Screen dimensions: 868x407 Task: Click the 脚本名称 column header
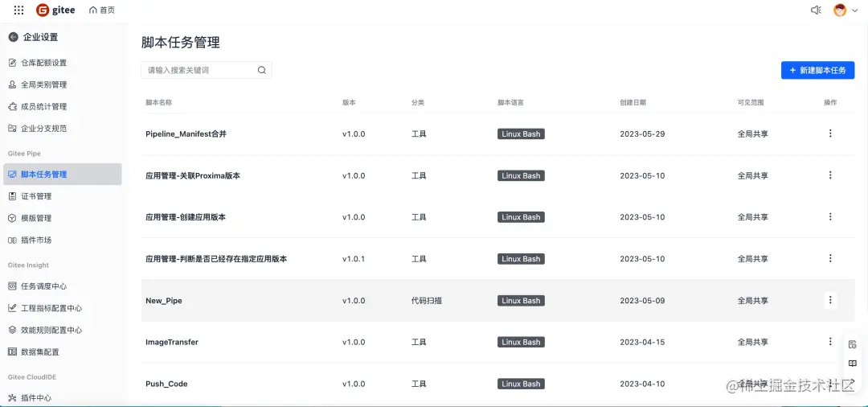[158, 102]
